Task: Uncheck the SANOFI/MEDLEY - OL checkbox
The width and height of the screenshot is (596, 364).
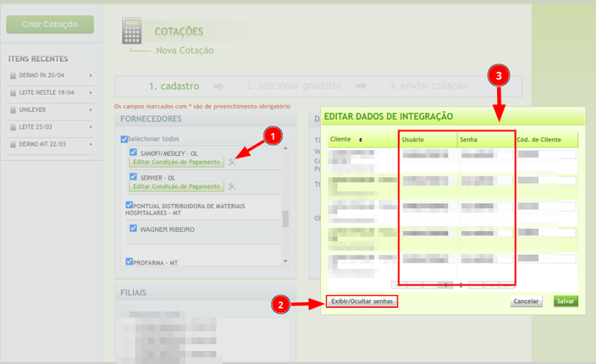Action: coord(134,152)
